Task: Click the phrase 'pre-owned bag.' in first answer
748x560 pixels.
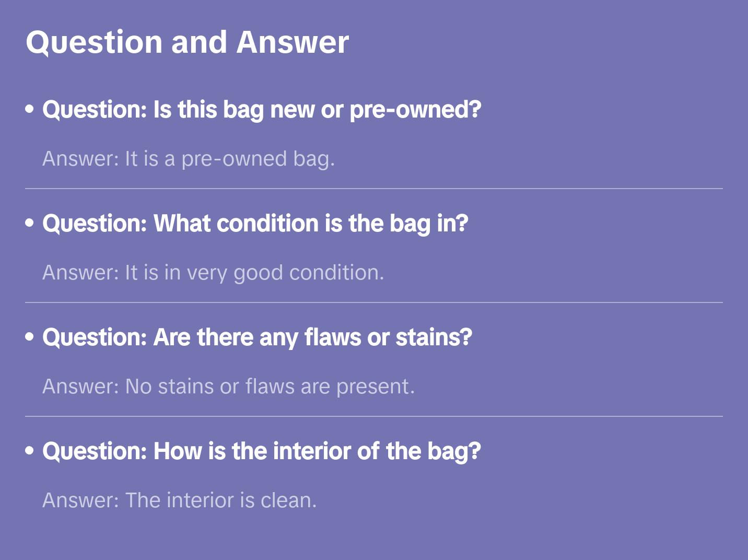Action: (x=258, y=159)
